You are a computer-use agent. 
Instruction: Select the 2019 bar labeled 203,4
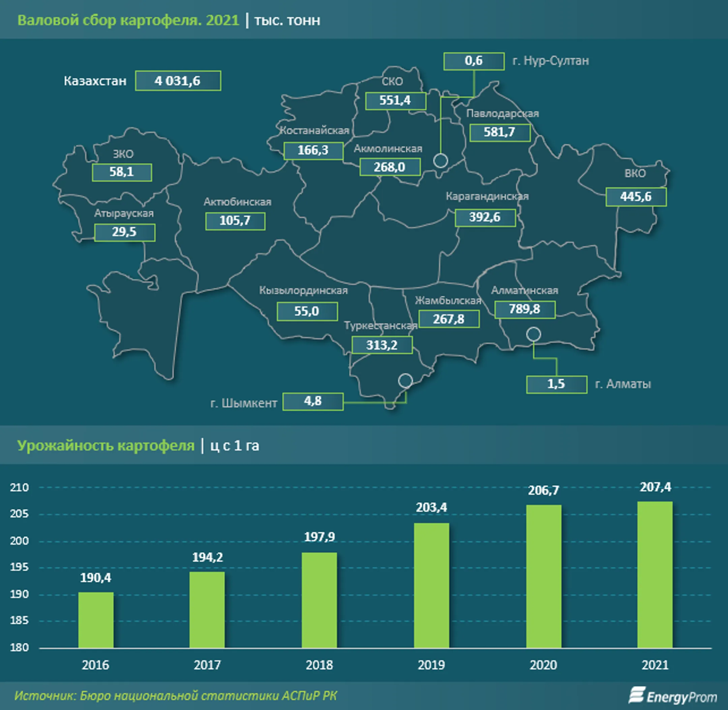pos(431,585)
